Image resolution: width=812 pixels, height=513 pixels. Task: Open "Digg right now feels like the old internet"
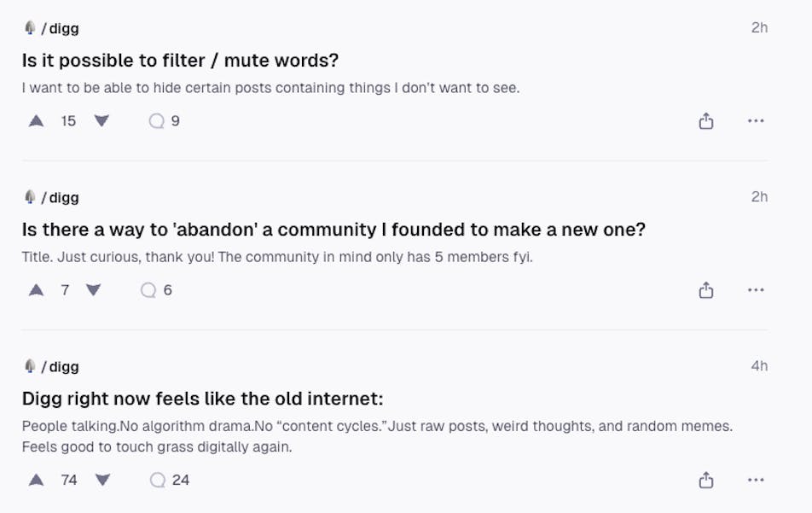click(202, 399)
